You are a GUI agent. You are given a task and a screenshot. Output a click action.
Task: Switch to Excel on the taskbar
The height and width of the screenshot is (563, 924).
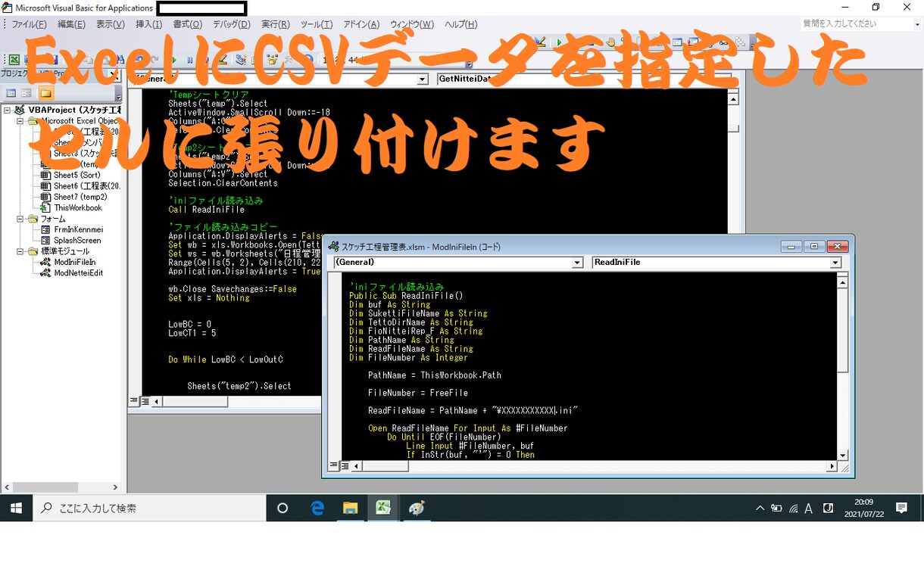(x=383, y=508)
